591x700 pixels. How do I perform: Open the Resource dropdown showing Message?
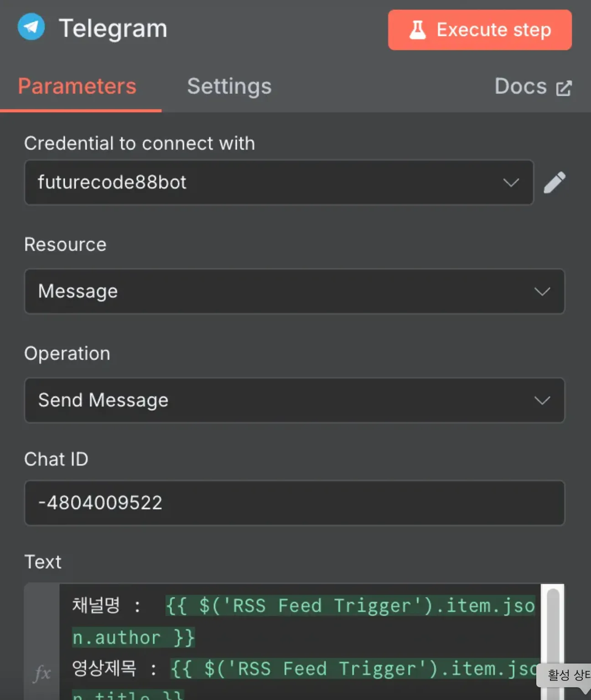pos(294,291)
